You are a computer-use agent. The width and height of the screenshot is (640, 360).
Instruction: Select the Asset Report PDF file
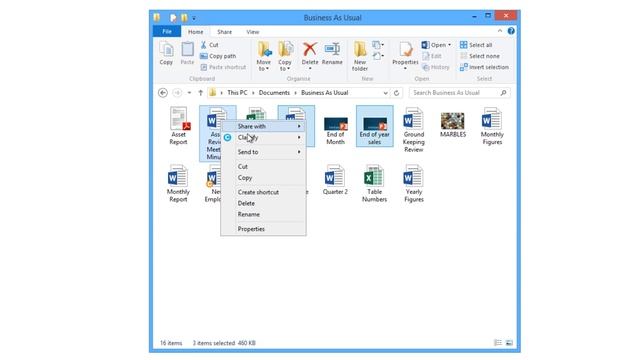[178, 126]
